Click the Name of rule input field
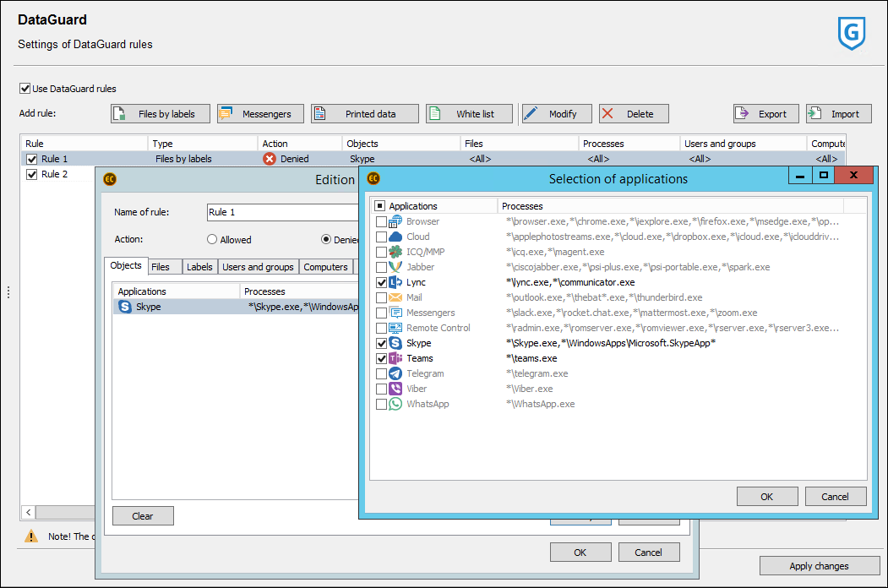888x588 pixels. [x=283, y=212]
